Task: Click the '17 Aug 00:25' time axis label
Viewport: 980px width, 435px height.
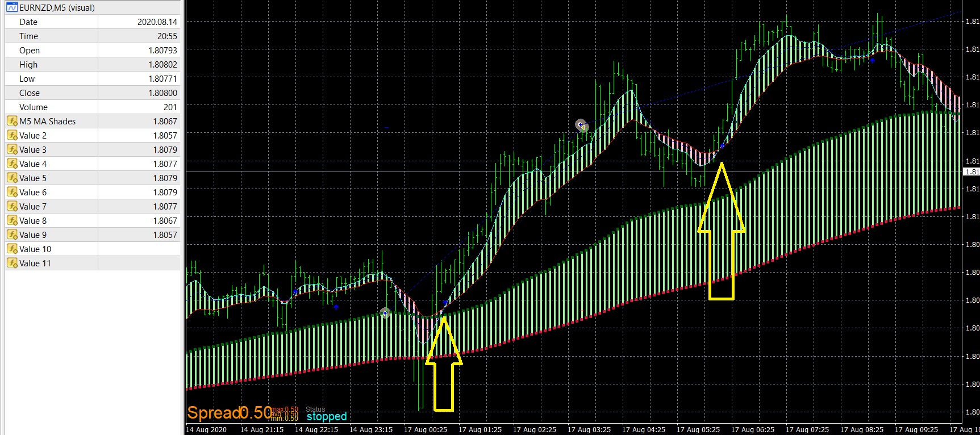Action: [x=426, y=429]
